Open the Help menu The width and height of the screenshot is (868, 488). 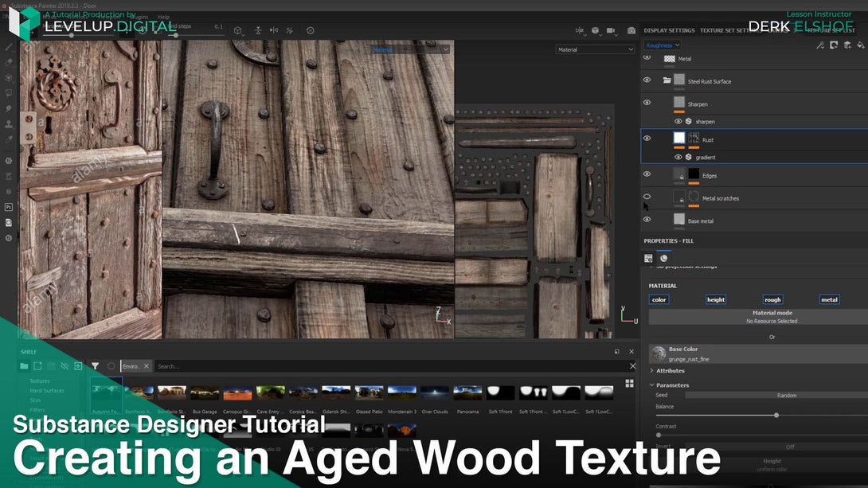tap(164, 18)
